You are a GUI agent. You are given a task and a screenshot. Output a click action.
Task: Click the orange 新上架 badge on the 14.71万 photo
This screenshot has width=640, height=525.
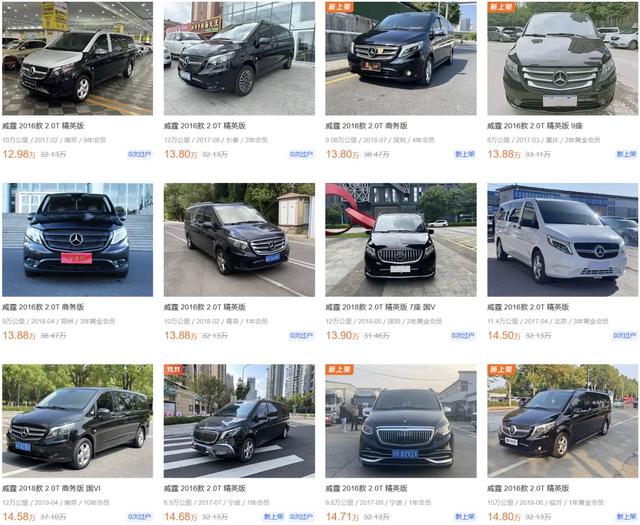coord(340,369)
